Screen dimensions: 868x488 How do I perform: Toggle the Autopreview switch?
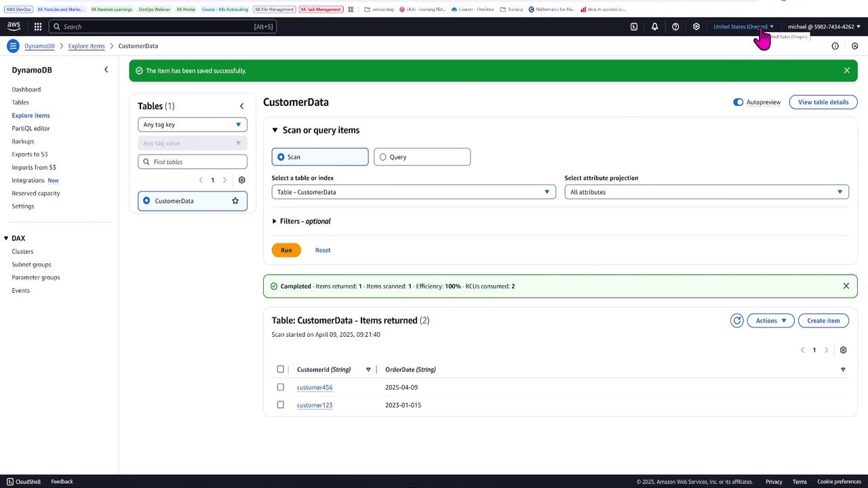click(738, 102)
